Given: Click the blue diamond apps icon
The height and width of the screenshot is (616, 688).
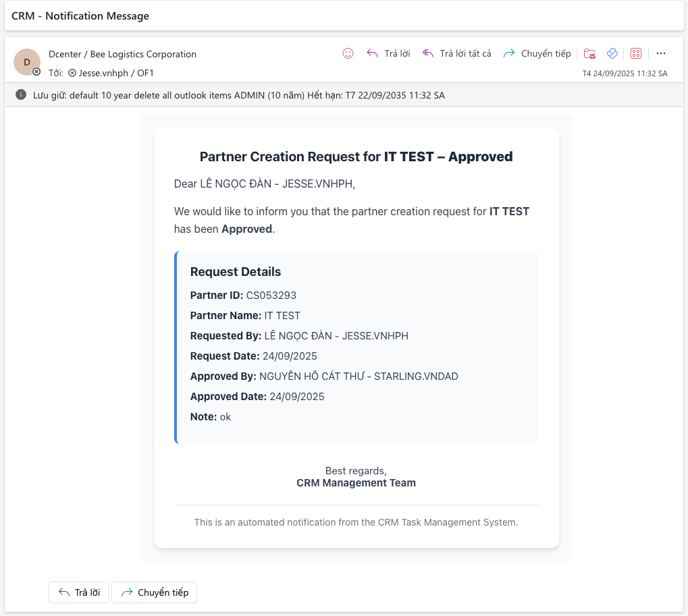Looking at the screenshot, I should point(613,53).
